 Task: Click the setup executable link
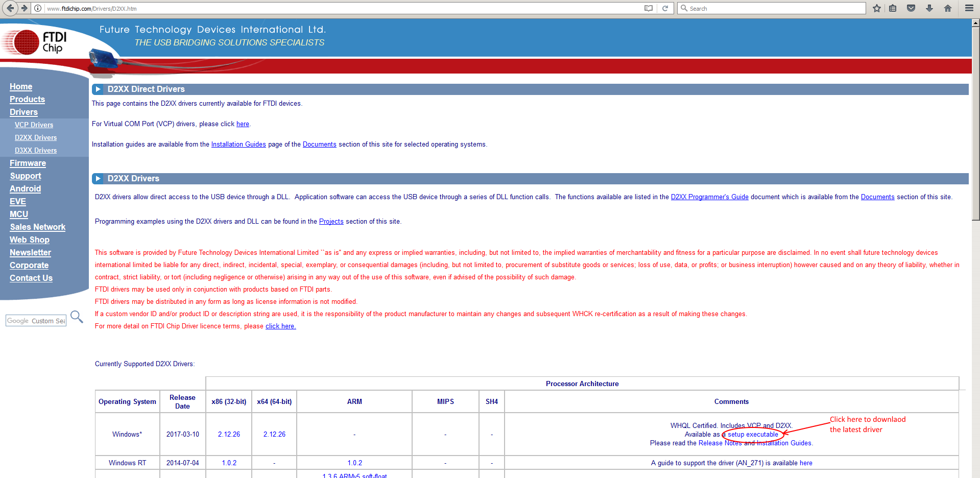pyautogui.click(x=753, y=435)
